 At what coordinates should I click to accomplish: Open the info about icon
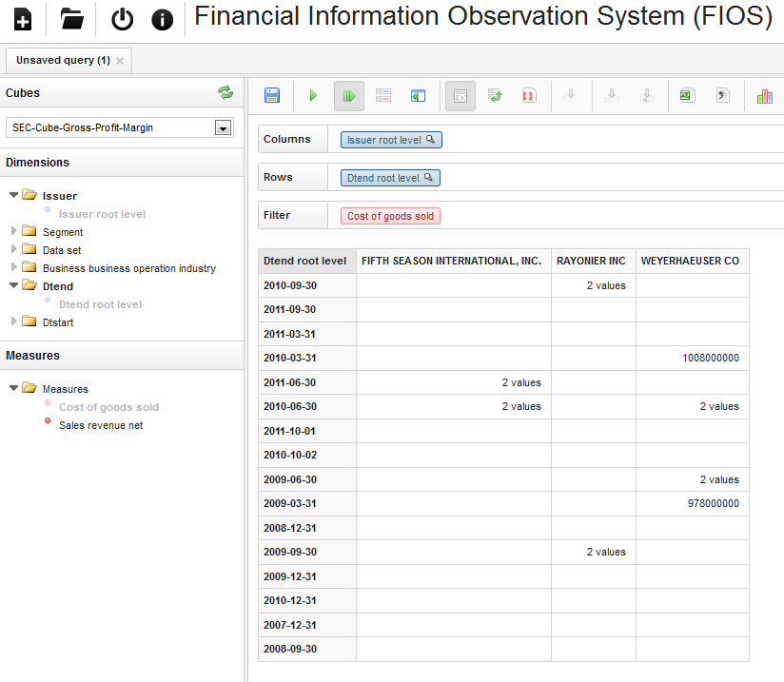(163, 19)
